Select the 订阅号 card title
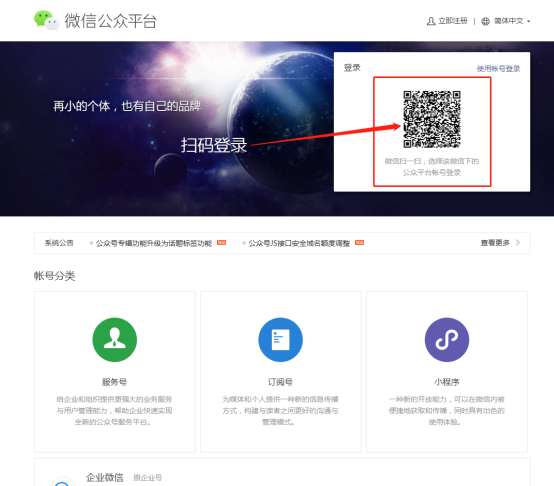The width and height of the screenshot is (554, 486). [280, 382]
